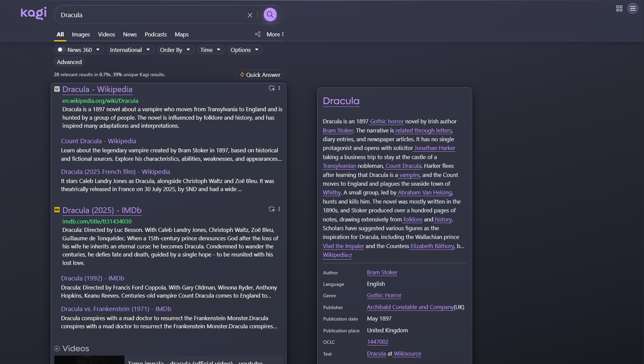Switch to the Images tab

(x=81, y=34)
